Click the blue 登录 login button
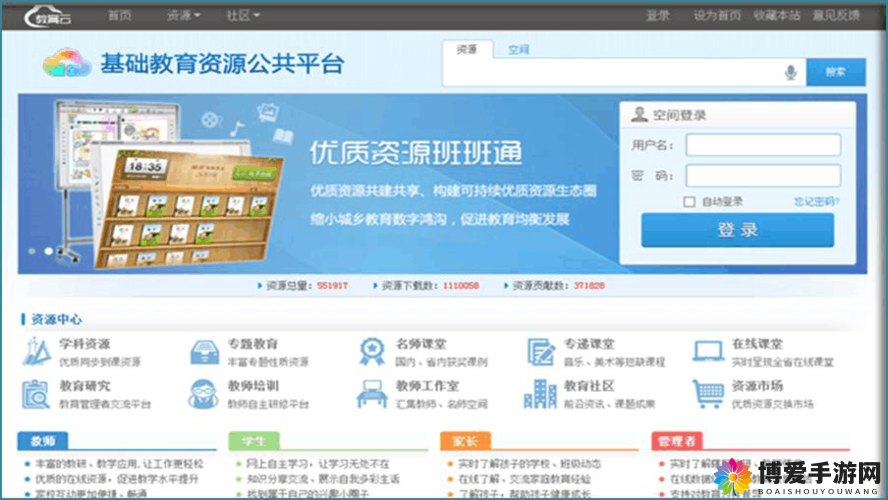 (737, 230)
